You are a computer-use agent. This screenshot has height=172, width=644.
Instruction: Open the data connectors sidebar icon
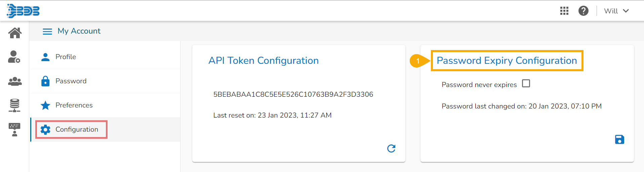tap(14, 105)
